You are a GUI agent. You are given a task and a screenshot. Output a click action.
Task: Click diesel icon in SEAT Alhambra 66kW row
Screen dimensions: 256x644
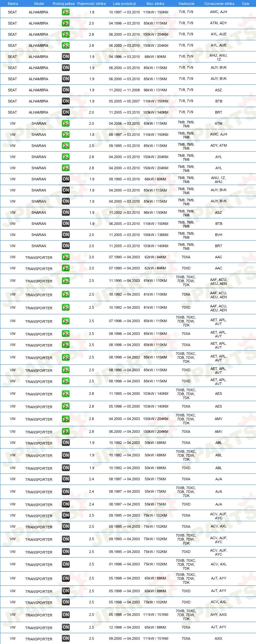(x=66, y=57)
